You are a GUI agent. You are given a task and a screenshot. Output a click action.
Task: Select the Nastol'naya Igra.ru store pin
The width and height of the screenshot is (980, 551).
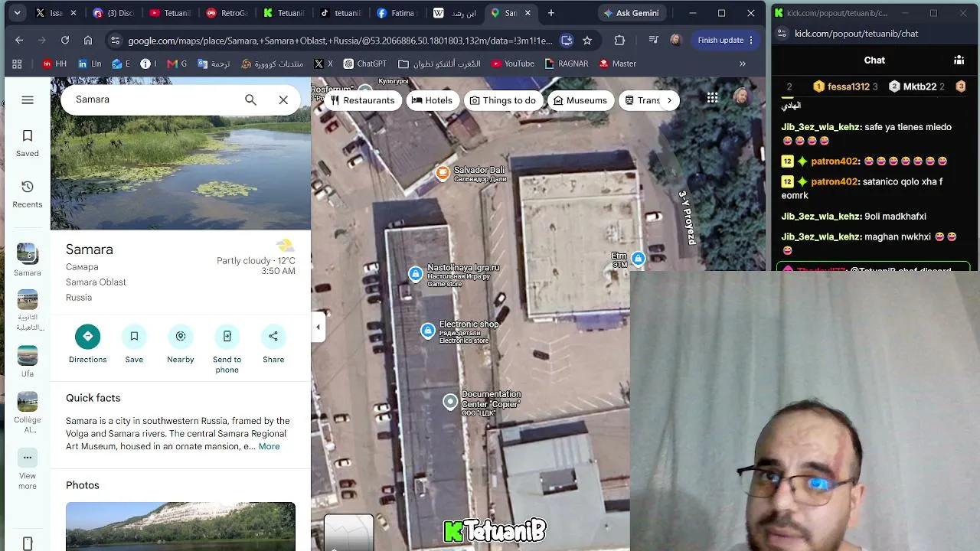[415, 274]
